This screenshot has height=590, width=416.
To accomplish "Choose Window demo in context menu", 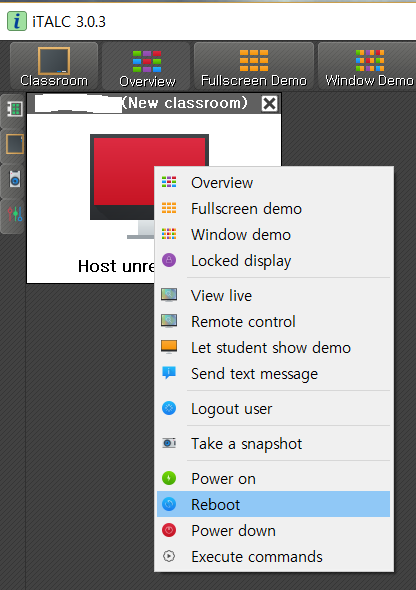I will 273,234.
